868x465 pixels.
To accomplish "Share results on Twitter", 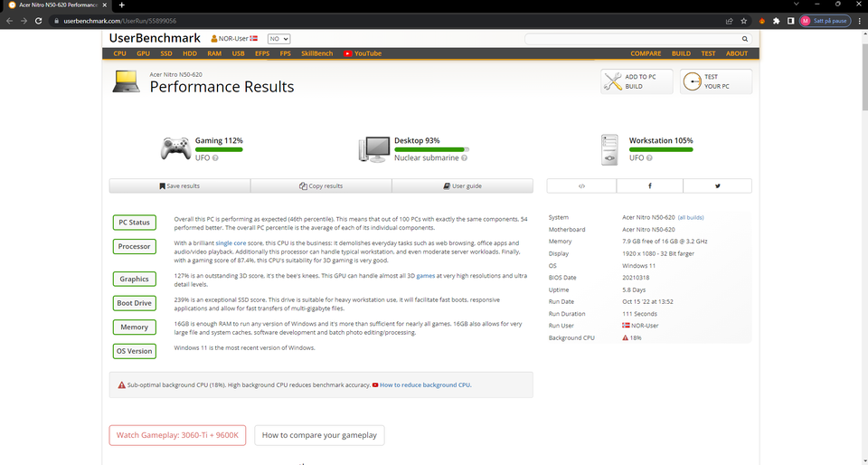I will coord(717,186).
